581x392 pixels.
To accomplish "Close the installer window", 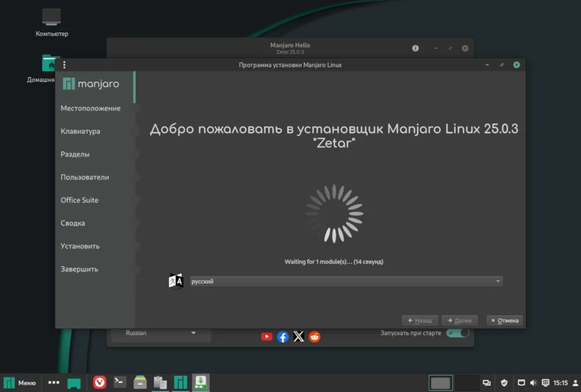I will point(516,65).
